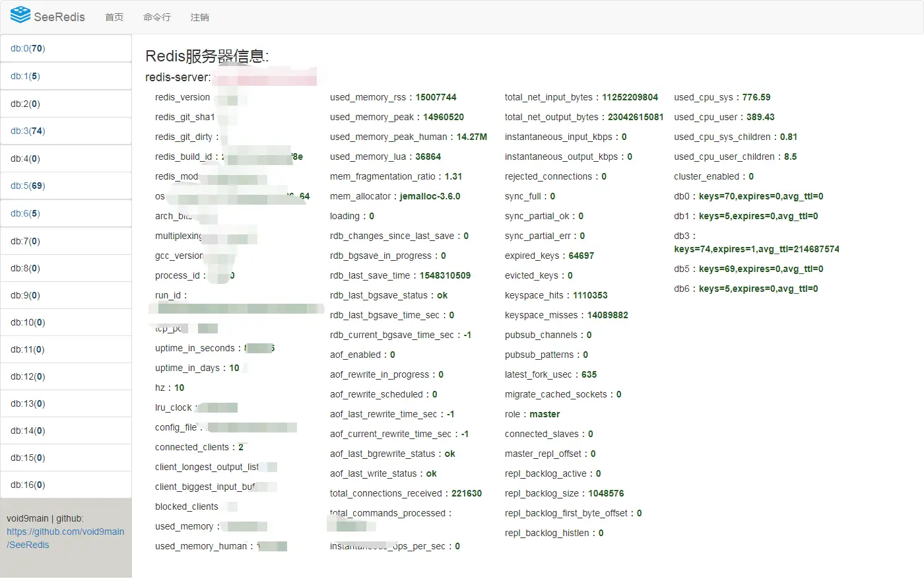Click the keyspace_hits value 1110353

[x=590, y=295]
